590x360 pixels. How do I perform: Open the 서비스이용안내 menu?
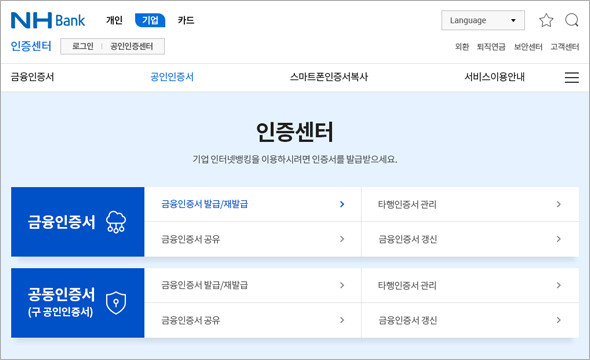(x=494, y=77)
